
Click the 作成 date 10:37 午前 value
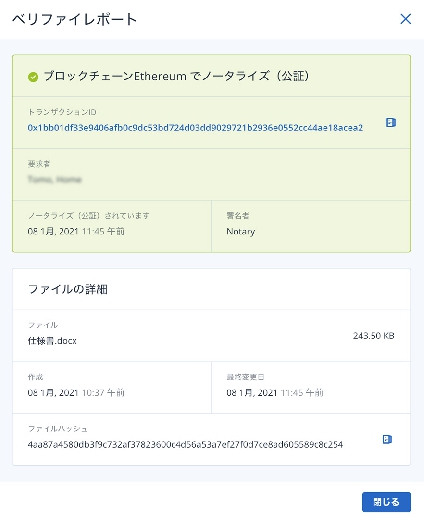coord(76,393)
